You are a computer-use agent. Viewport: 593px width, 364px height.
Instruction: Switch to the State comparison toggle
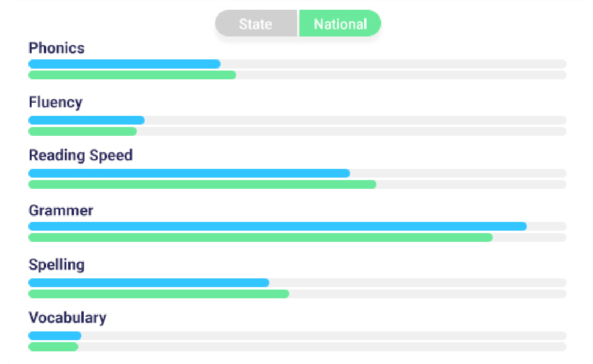point(256,23)
